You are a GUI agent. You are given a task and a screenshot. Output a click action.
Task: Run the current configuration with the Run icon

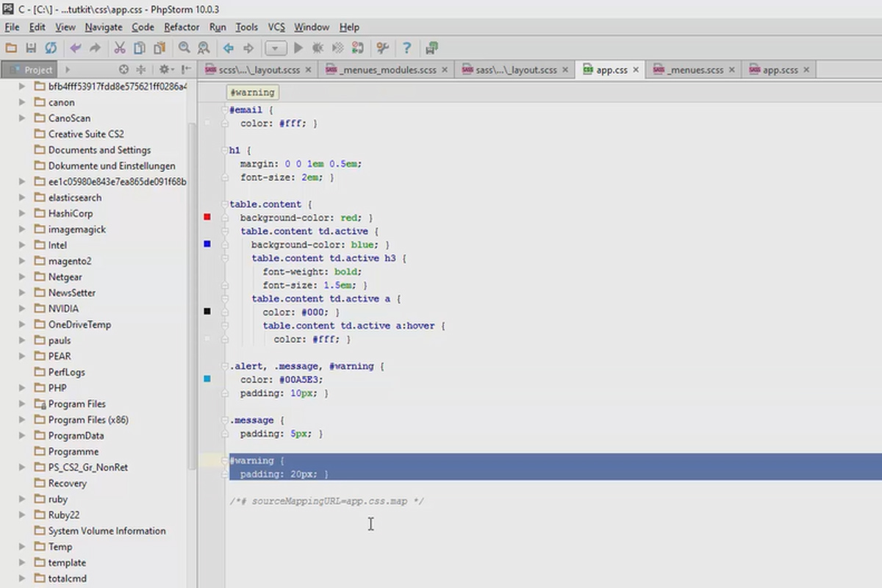click(x=298, y=47)
